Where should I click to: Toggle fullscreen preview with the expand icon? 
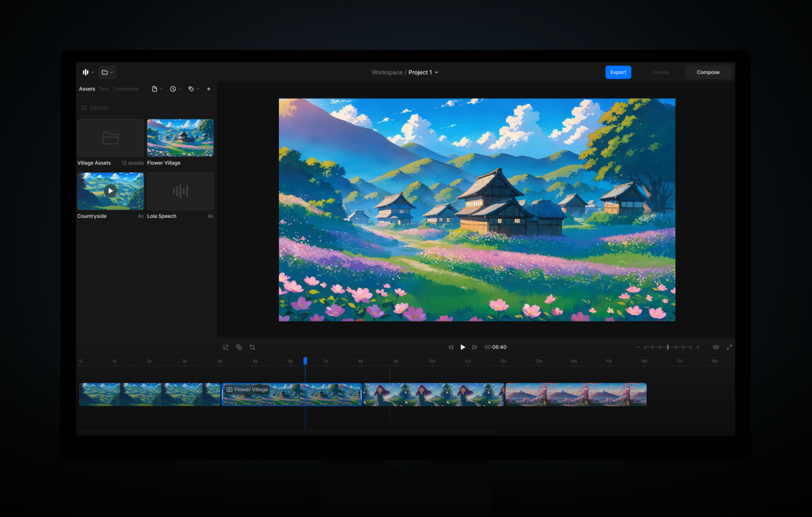pos(729,347)
